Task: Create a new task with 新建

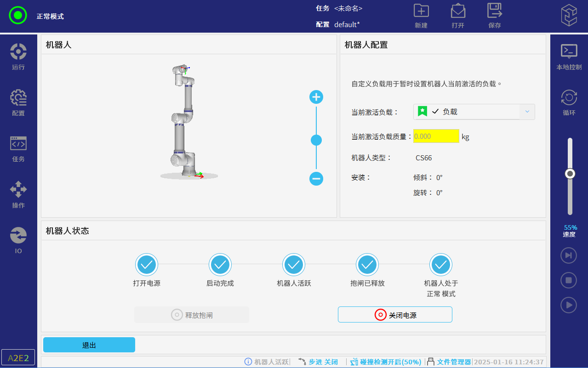Action: 421,15
